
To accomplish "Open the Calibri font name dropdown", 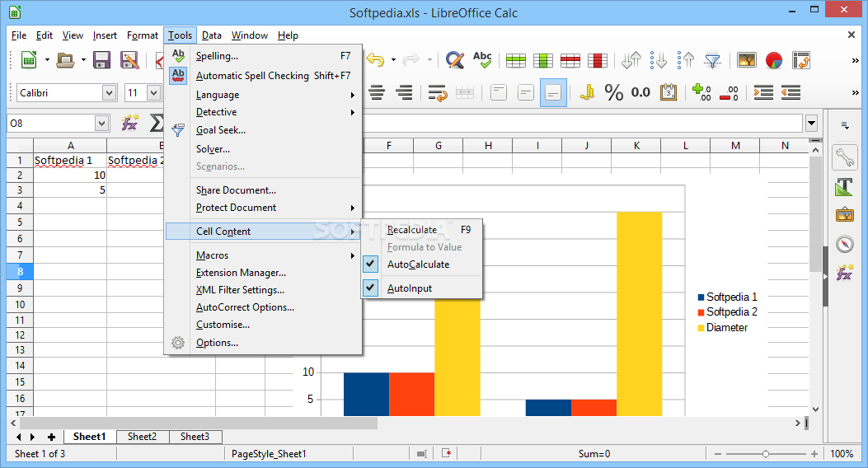I will (x=109, y=93).
